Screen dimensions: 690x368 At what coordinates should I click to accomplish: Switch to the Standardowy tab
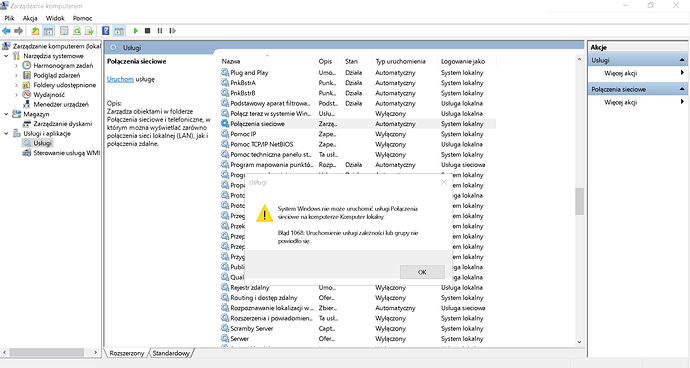[x=171, y=353]
